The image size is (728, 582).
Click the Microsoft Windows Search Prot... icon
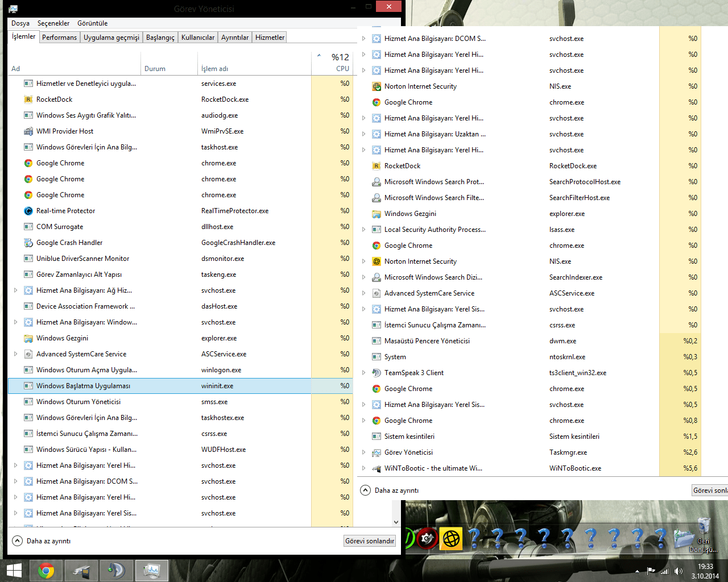[377, 182]
